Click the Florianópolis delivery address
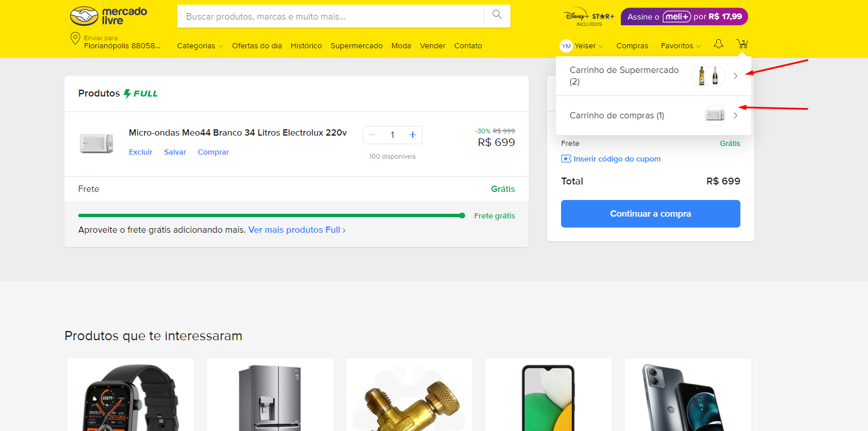The image size is (868, 431). (x=122, y=46)
